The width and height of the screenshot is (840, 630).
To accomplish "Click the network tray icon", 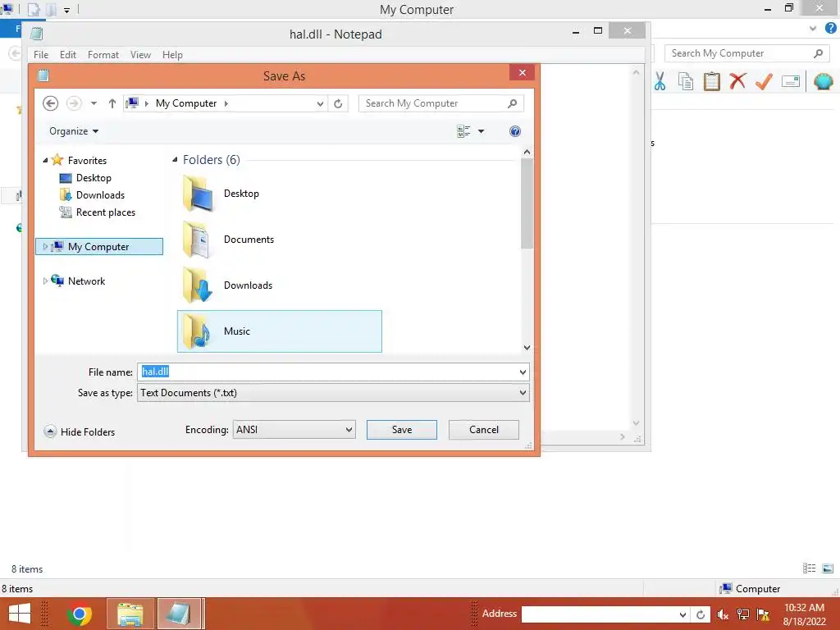I will point(743,614).
